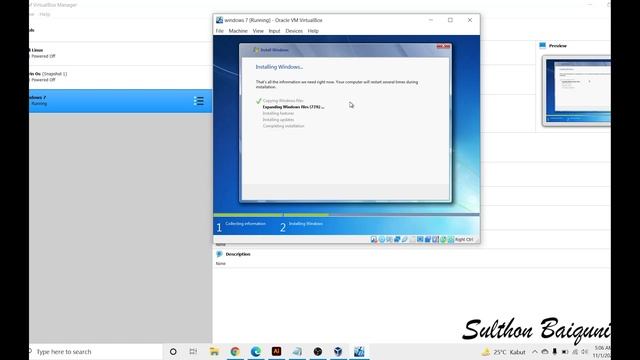Image resolution: width=640 pixels, height=360 pixels.
Task: Click the audio status icon in VM status bar
Action: [x=389, y=240]
